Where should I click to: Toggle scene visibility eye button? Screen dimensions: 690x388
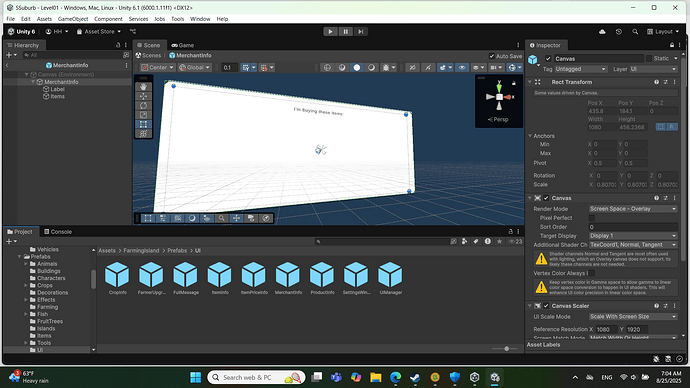click(x=462, y=67)
